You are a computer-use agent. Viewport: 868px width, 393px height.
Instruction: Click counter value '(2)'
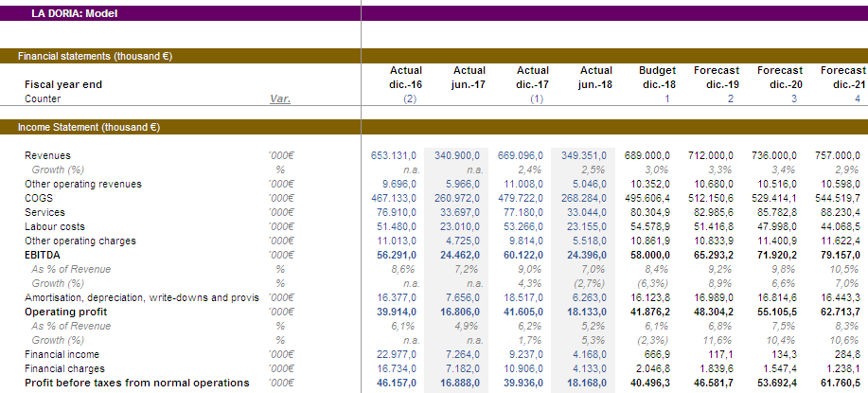[410, 98]
